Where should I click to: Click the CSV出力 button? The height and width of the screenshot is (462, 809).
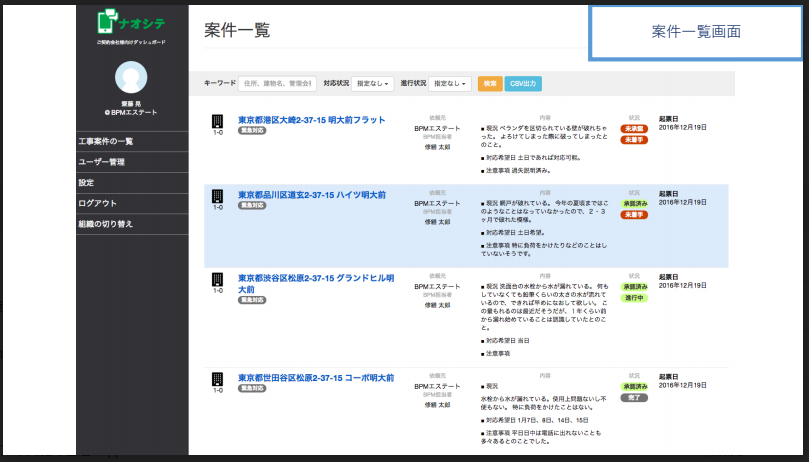[x=523, y=84]
